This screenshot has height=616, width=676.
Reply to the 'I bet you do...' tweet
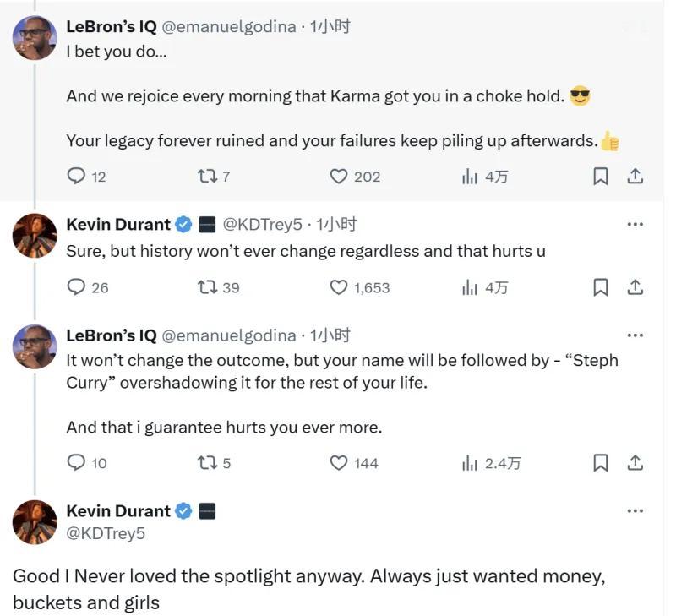click(77, 177)
